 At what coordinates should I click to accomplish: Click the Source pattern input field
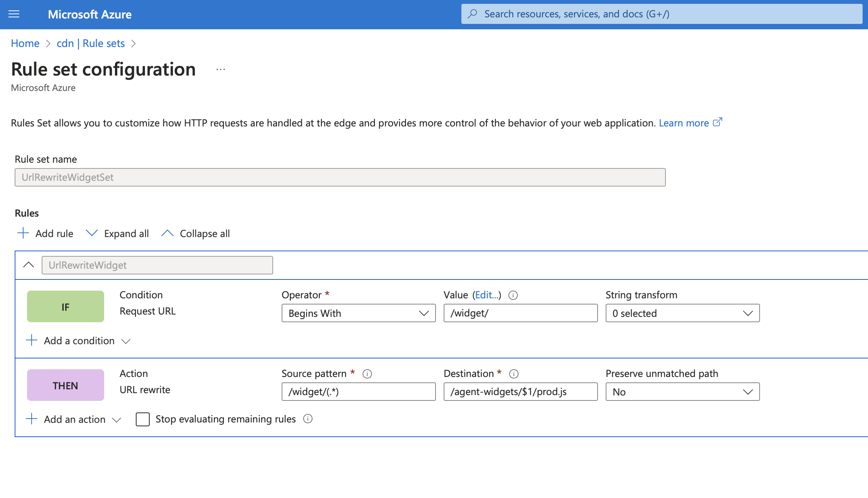358,392
